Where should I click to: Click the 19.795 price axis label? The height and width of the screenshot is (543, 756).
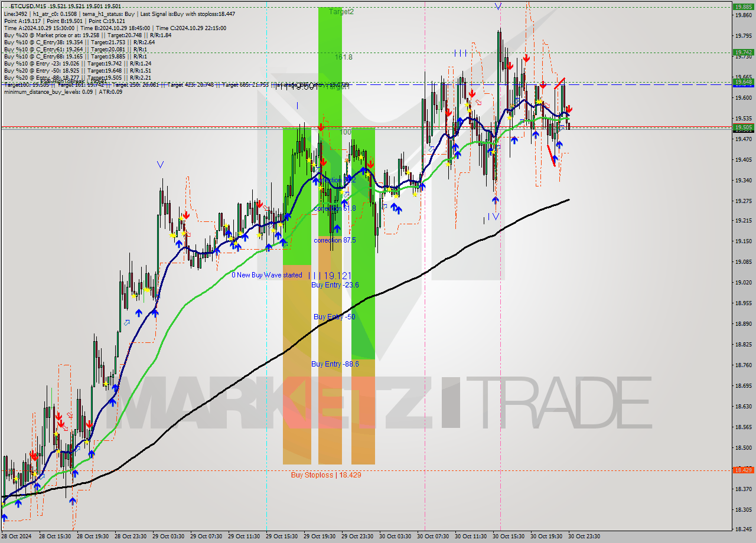tap(743, 36)
